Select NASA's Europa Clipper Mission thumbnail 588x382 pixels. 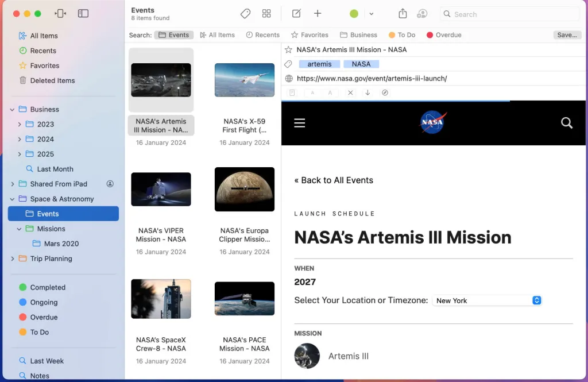pyautogui.click(x=245, y=189)
